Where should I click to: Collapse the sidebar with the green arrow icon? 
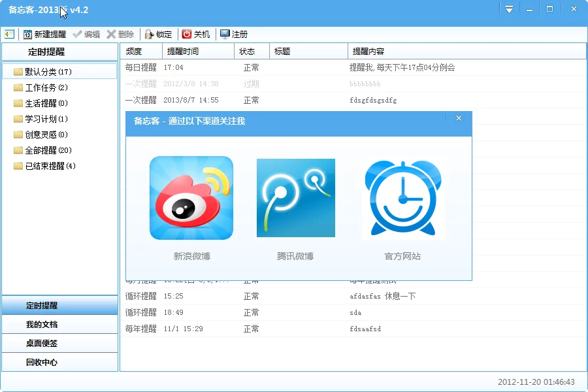[9, 34]
